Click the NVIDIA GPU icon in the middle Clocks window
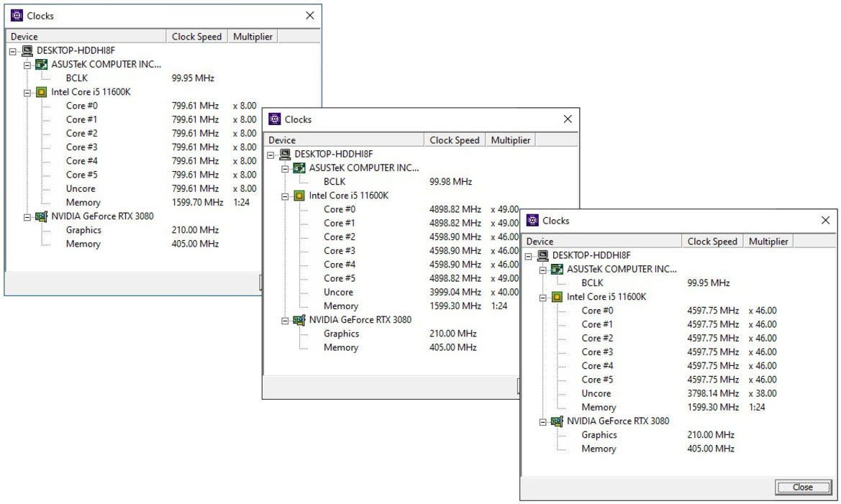The width and height of the screenshot is (841, 504). pos(299,320)
